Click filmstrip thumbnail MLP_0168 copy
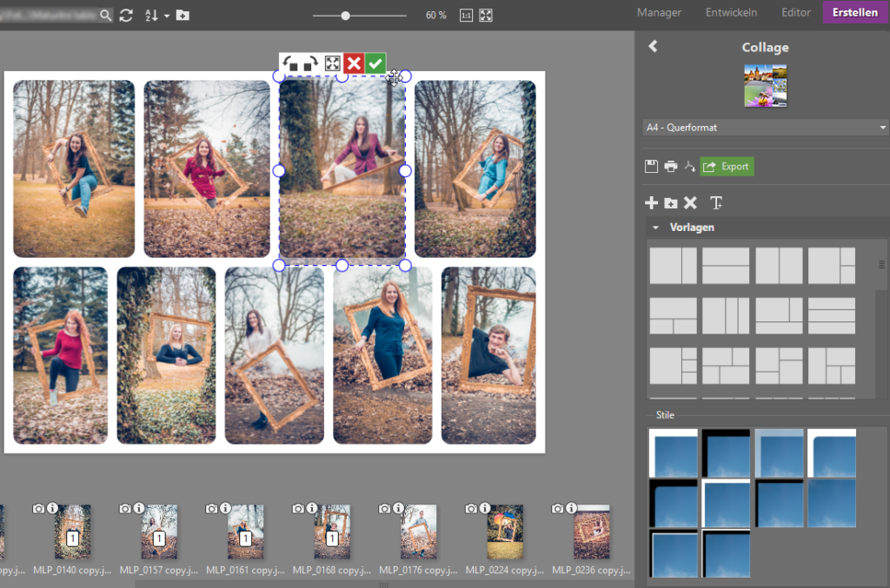 coord(332,532)
